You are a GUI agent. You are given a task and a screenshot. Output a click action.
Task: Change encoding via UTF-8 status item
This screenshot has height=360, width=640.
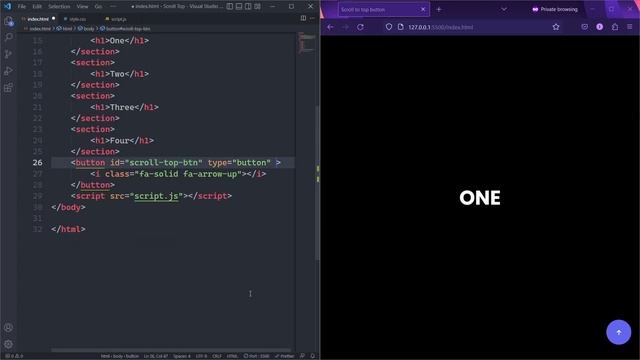pos(201,356)
